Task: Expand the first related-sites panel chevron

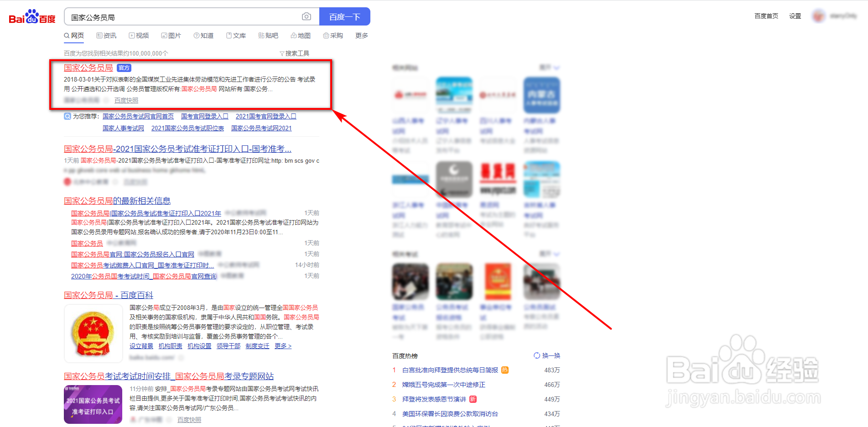Action: [556, 67]
